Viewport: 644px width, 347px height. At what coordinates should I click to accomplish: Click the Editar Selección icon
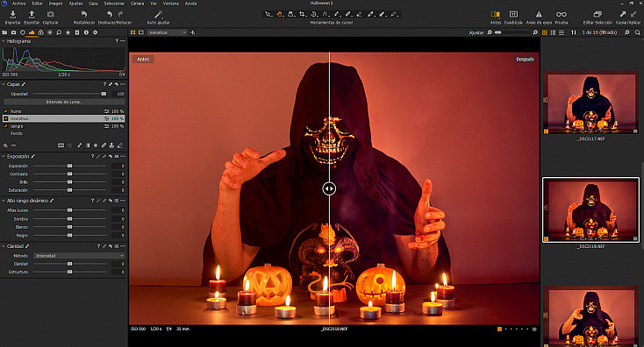pyautogui.click(x=597, y=14)
